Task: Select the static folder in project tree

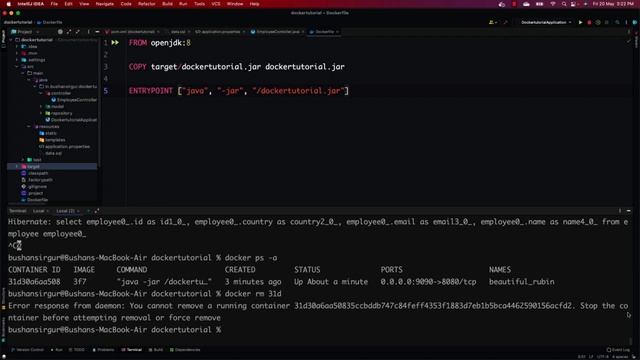Action: (x=48, y=133)
